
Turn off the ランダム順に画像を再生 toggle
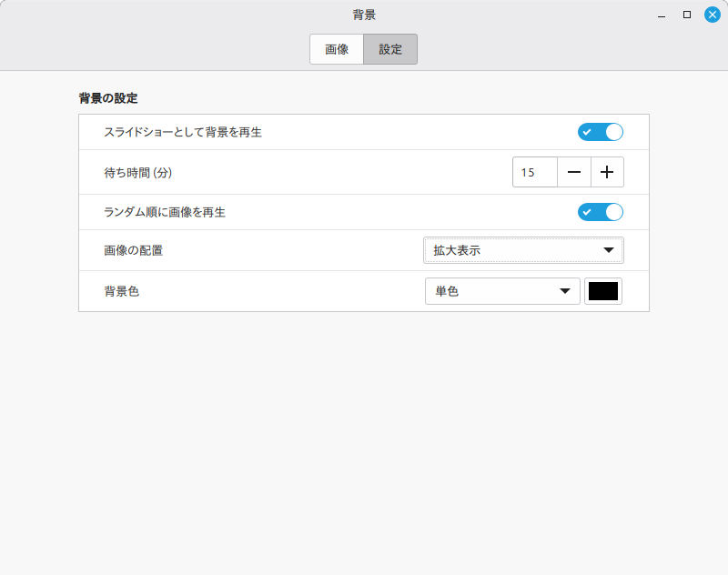pos(600,212)
